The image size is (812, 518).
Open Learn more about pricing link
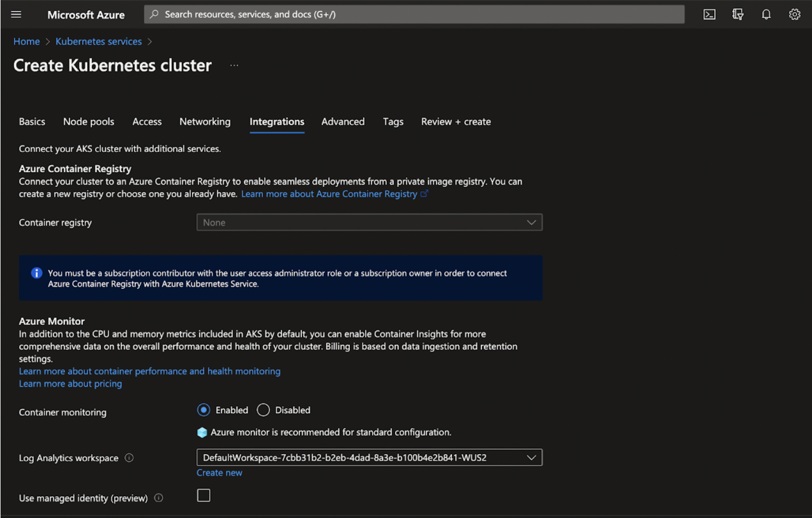point(70,384)
